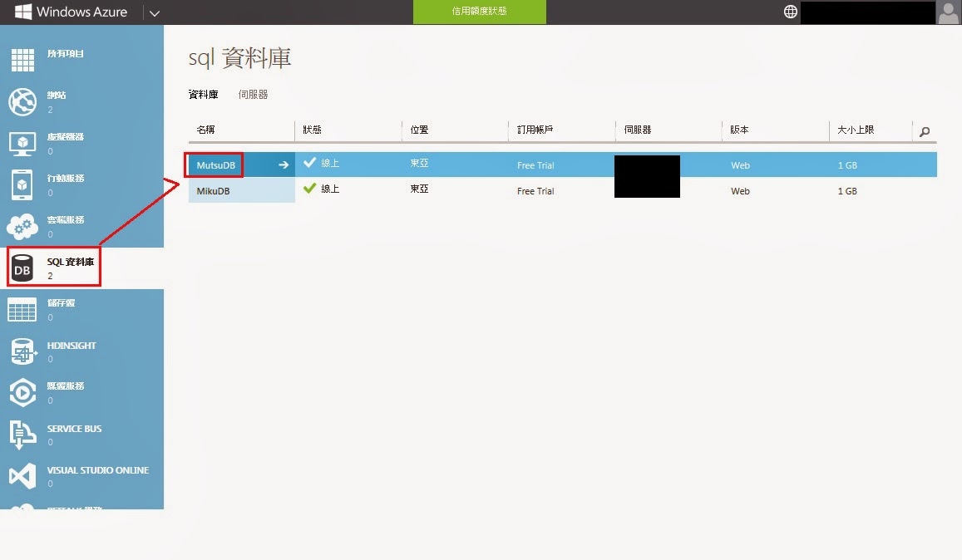Sort by the 版本 column header
This screenshot has height=560, width=962.
pyautogui.click(x=739, y=130)
